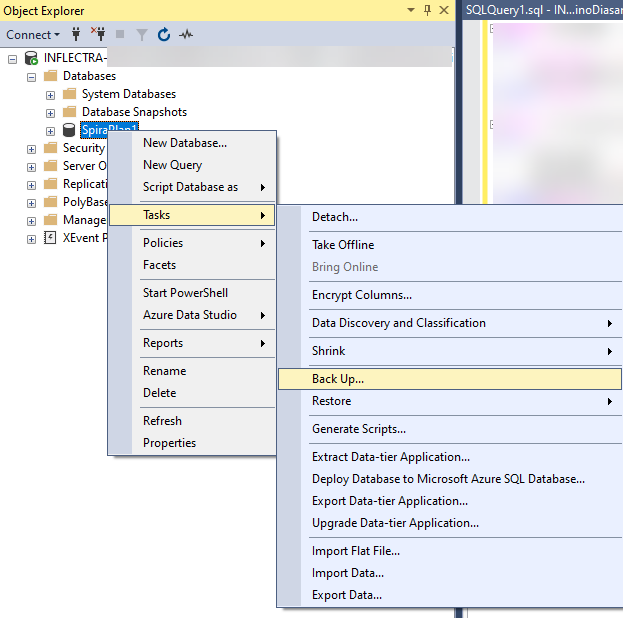Open the Activity Monitor icon
623x618 pixels.
coord(186,35)
